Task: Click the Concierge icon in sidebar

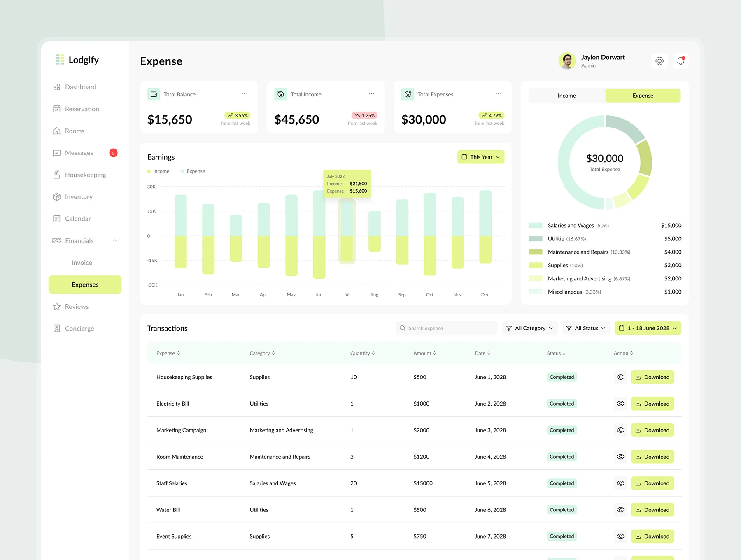Action: tap(57, 329)
